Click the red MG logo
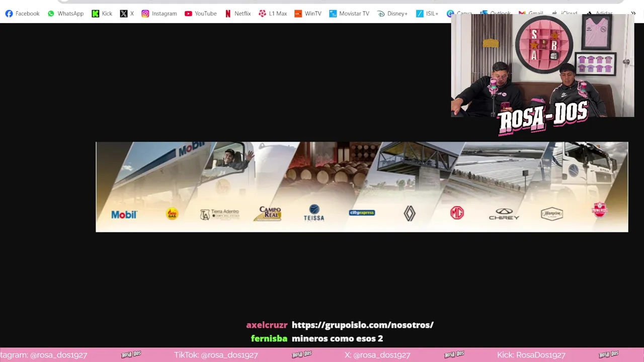This screenshot has height=362, width=644. 457,213
